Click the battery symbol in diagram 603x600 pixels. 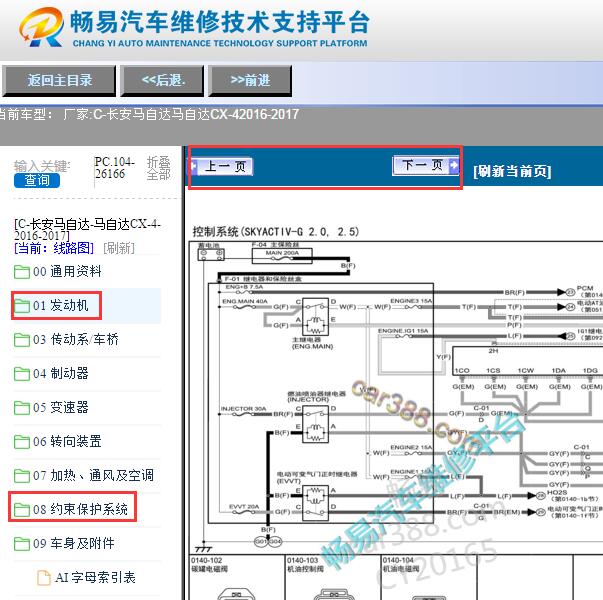pos(211,254)
